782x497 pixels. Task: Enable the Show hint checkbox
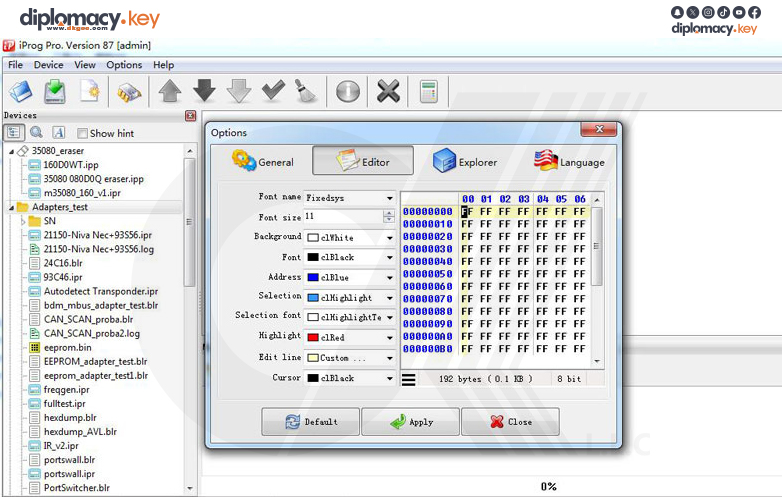(x=82, y=134)
